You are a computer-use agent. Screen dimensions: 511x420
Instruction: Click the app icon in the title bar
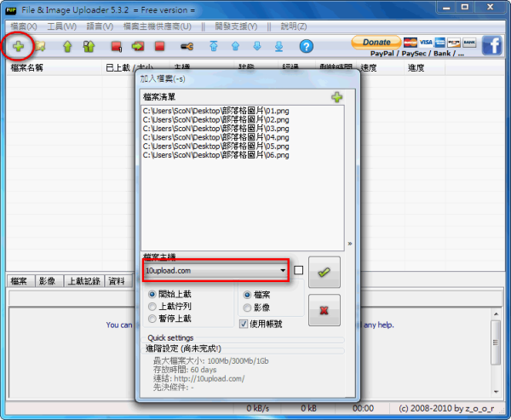[11, 10]
